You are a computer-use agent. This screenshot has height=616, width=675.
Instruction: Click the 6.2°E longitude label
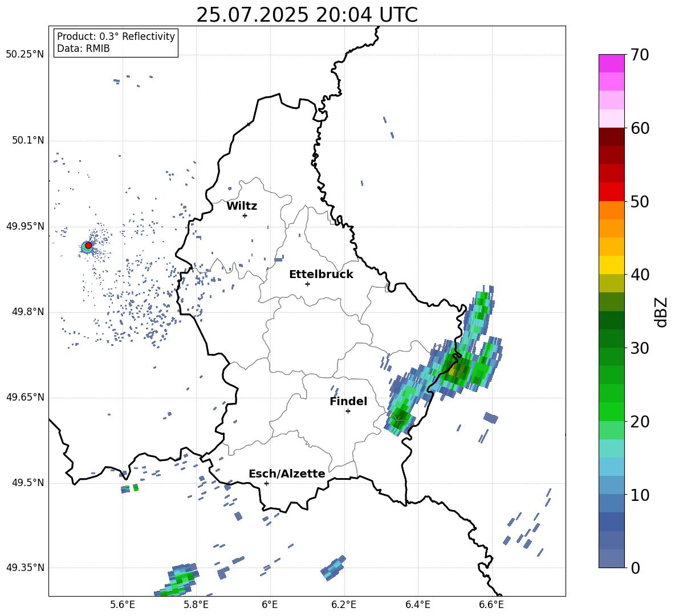coord(344,605)
